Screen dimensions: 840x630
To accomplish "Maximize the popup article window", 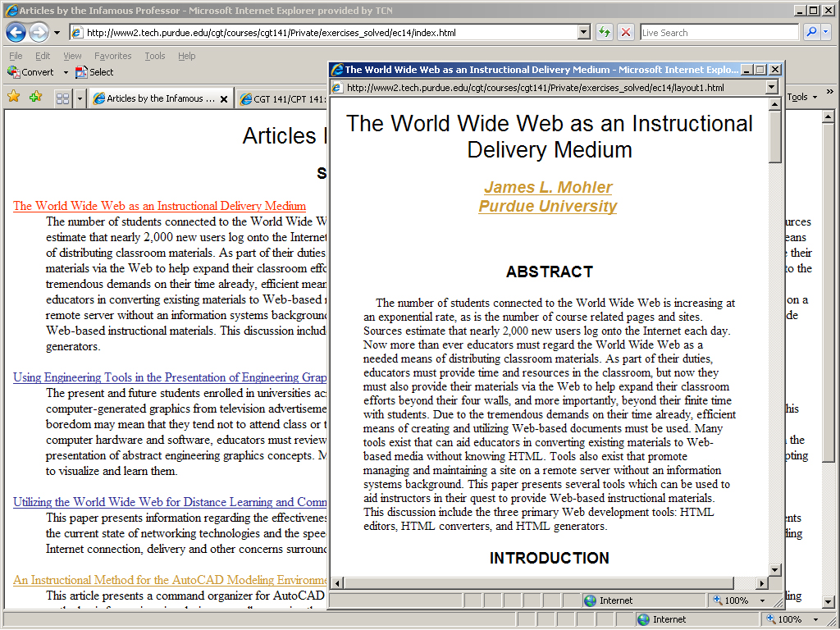I will 760,70.
